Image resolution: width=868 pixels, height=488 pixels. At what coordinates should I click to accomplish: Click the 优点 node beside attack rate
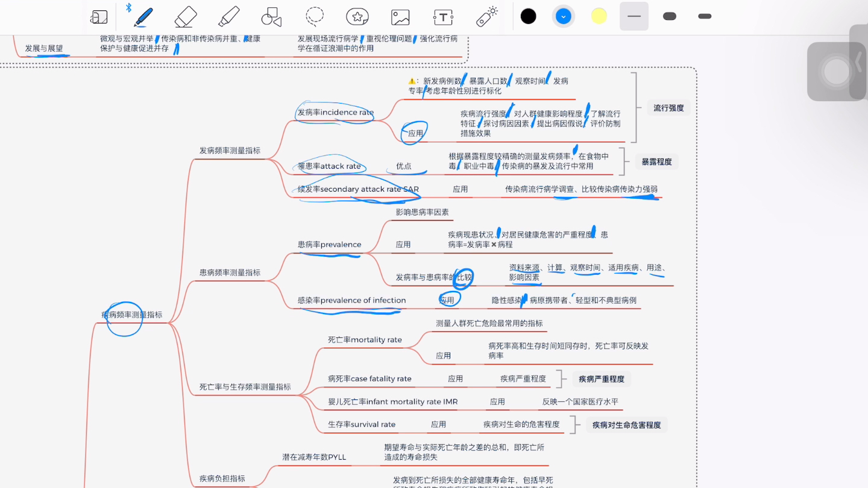coord(403,166)
